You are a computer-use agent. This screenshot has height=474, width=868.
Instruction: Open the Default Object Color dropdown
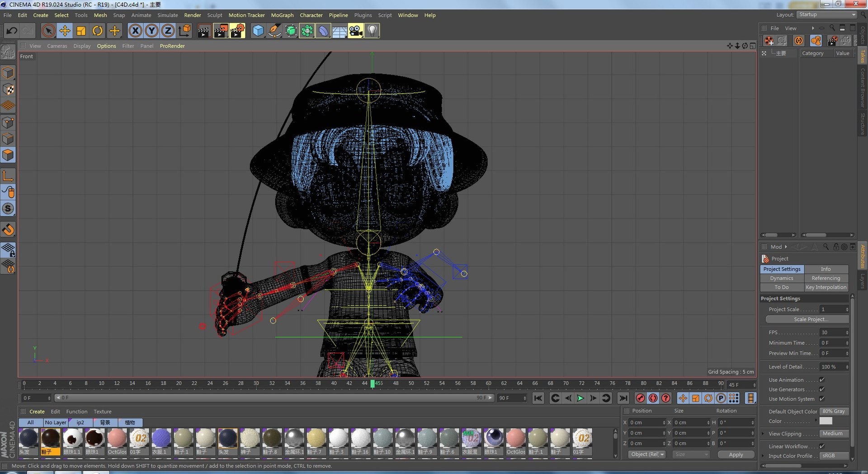pos(834,412)
